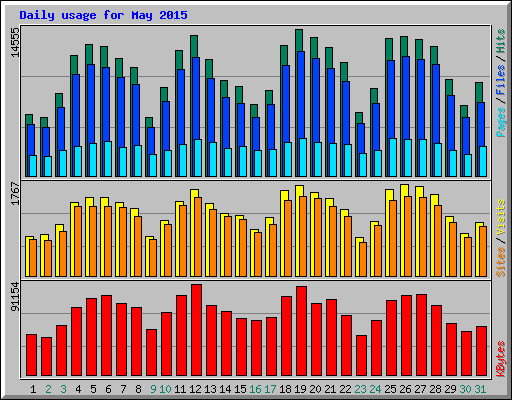Click day 11 on the x-axis
Screen dimensions: 512x400
click(180, 389)
